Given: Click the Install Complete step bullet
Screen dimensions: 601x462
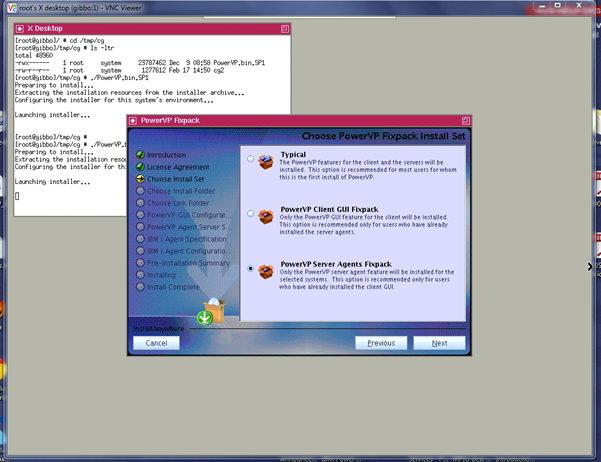Looking at the screenshot, I should click(140, 286).
